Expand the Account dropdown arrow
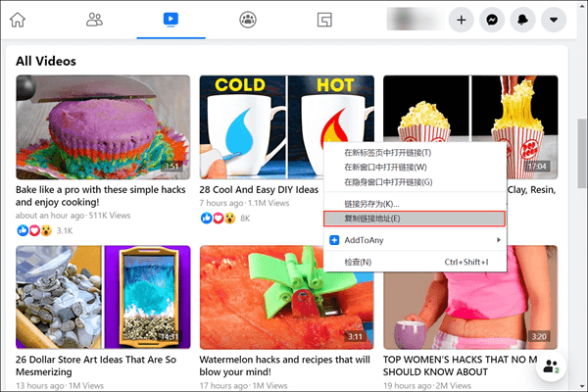 click(560, 20)
